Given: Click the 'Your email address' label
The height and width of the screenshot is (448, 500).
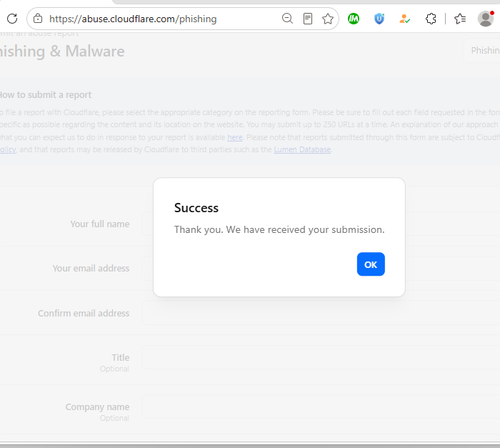Looking at the screenshot, I should (91, 268).
